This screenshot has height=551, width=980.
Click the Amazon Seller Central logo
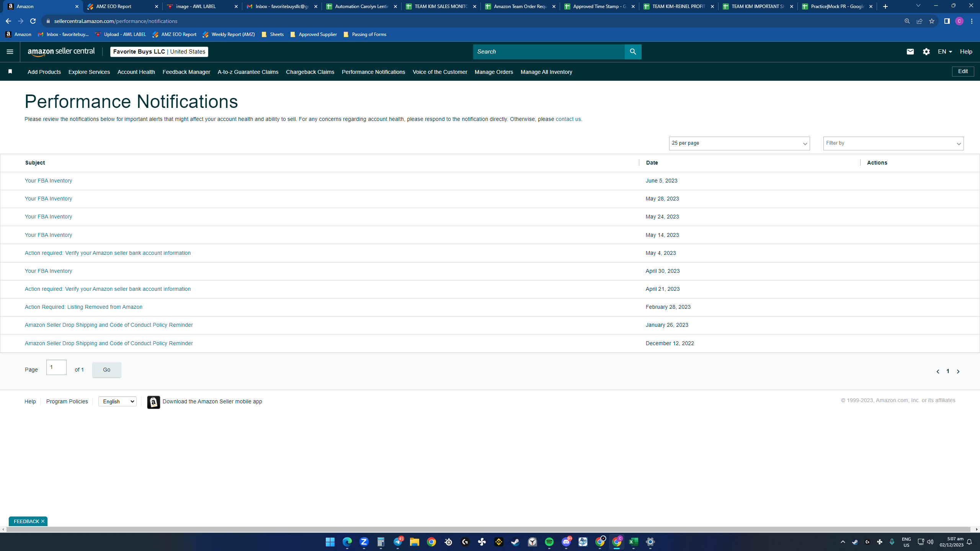point(61,52)
